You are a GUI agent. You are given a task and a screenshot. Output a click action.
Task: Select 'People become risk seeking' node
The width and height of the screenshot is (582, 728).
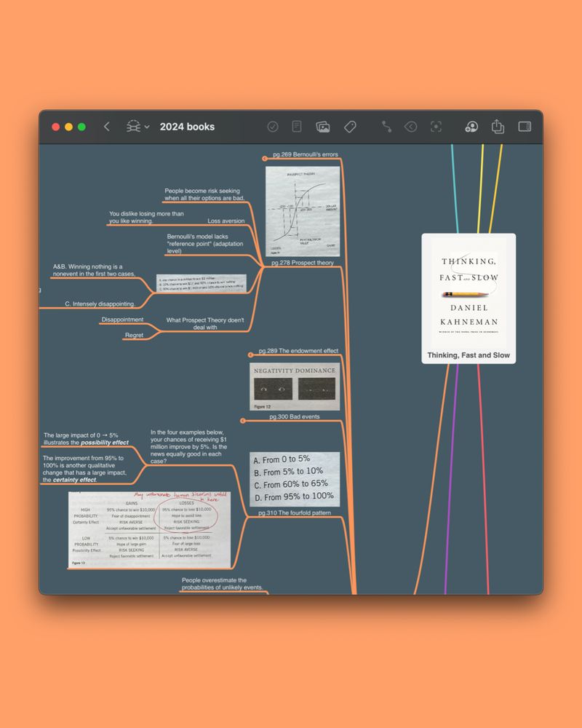(204, 194)
